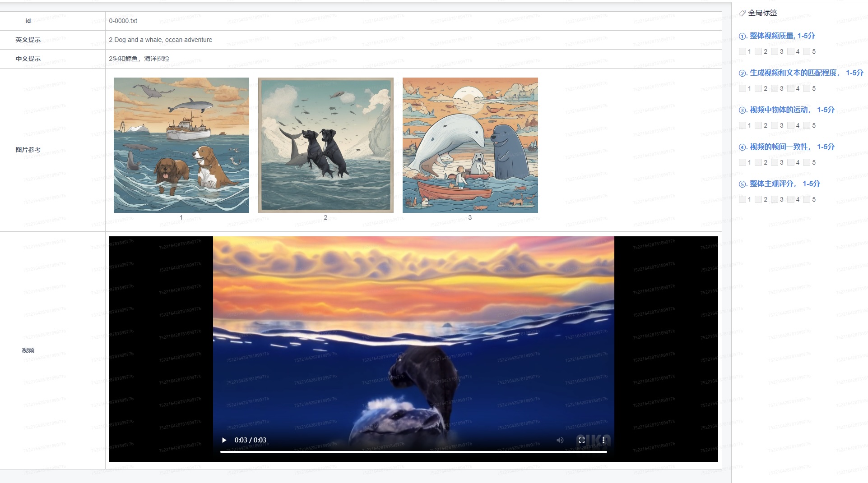Rate 整体主观评分 as 3

click(x=775, y=199)
